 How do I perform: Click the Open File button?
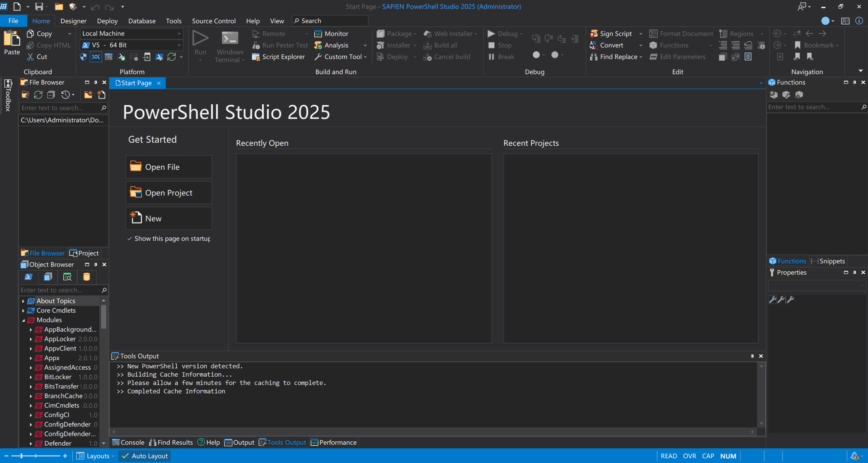click(x=169, y=167)
